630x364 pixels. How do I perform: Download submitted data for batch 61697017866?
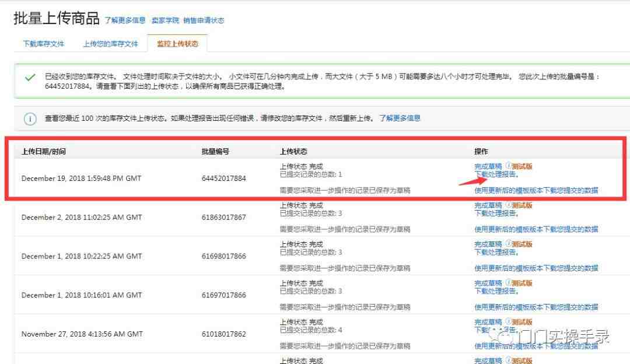tap(537, 307)
